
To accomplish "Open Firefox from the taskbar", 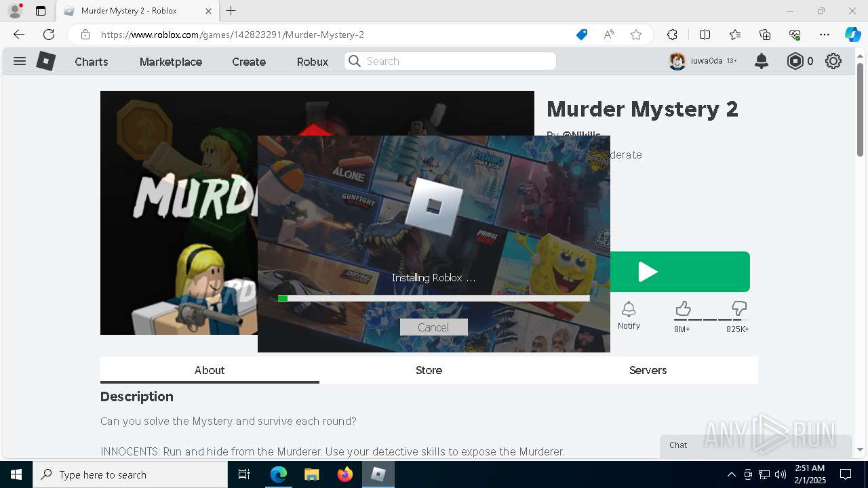I will coord(345,474).
